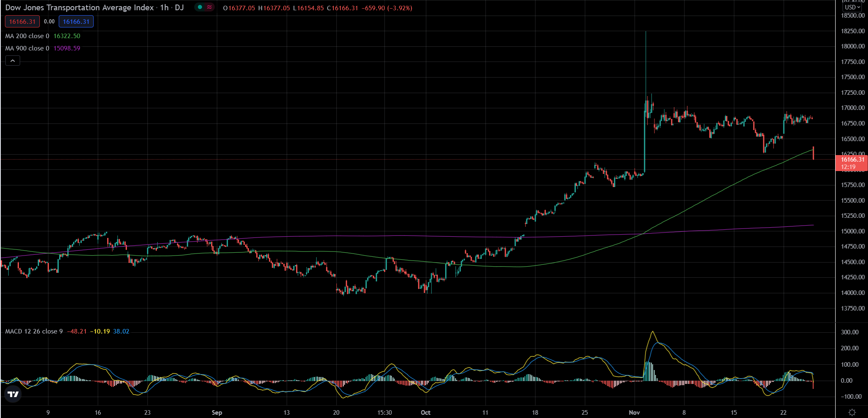Click the Sep label on the time axis
868x418 pixels.
point(217,413)
